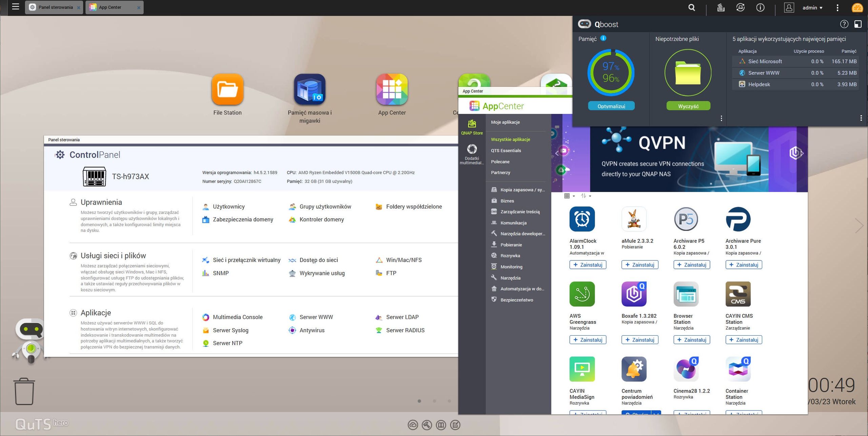Open the desktop trash bin
The image size is (868, 436).
pos(24,391)
